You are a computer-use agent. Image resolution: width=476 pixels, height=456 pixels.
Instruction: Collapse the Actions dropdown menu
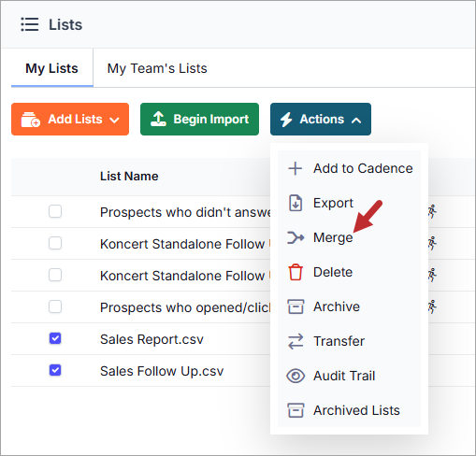(x=321, y=120)
